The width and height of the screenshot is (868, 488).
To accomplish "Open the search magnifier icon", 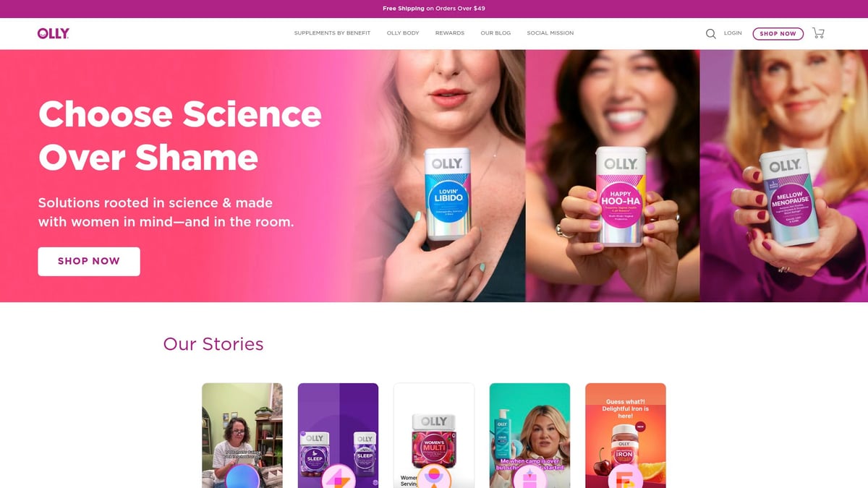I will tap(711, 33).
